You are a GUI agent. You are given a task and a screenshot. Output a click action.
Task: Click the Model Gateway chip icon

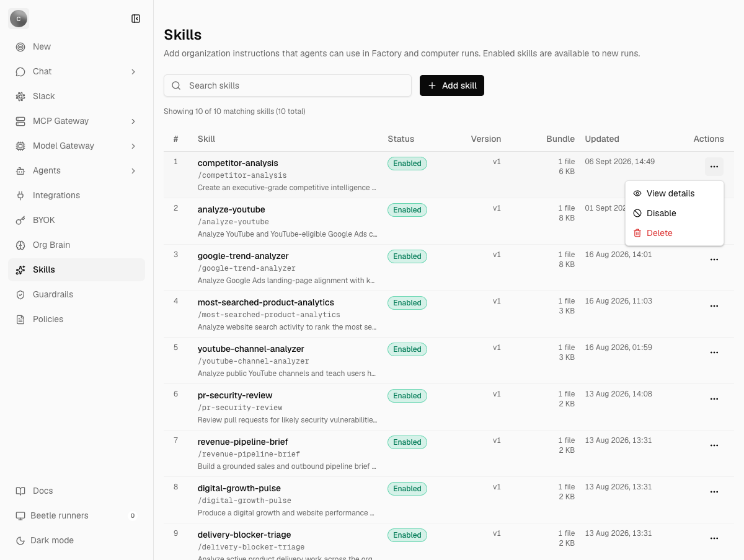(20, 146)
